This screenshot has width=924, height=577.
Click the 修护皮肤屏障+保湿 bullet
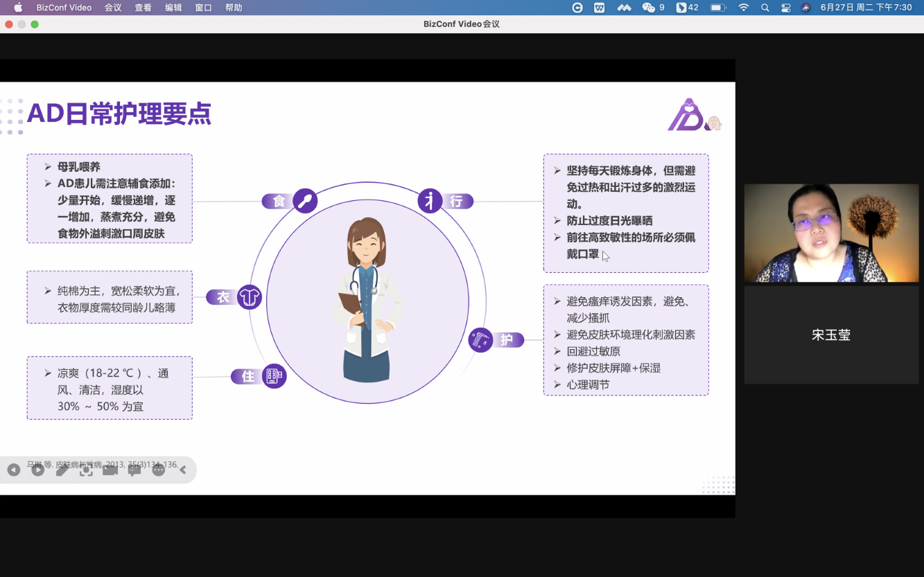(x=613, y=368)
